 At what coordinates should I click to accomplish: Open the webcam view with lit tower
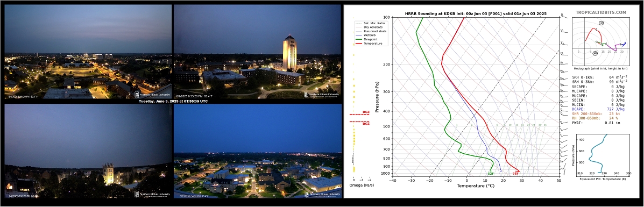pos(258,52)
